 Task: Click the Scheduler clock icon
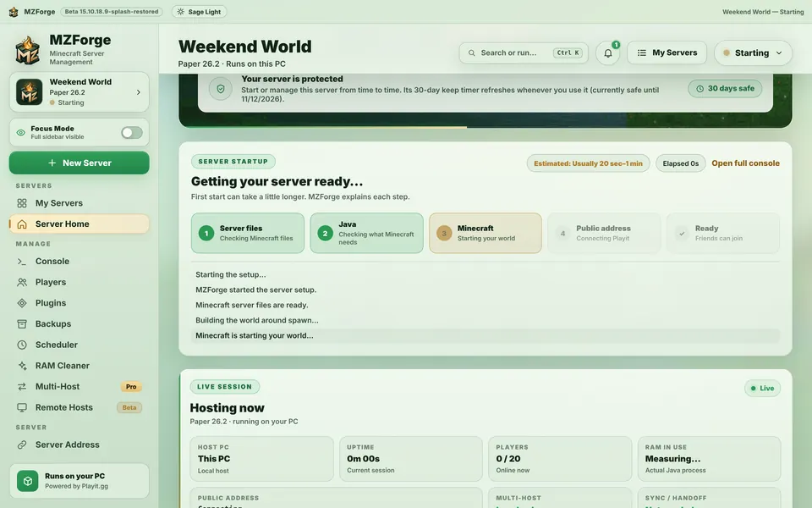tap(22, 345)
